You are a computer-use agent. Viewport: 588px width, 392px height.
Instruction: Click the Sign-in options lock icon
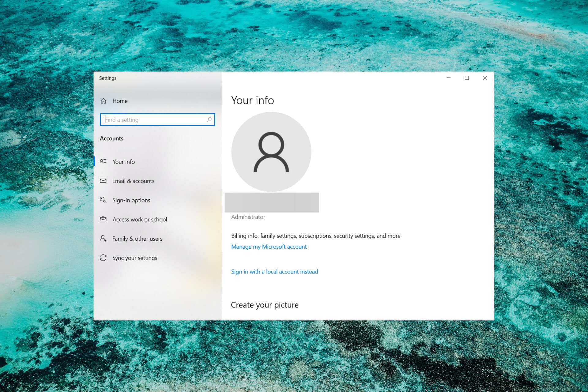[103, 200]
